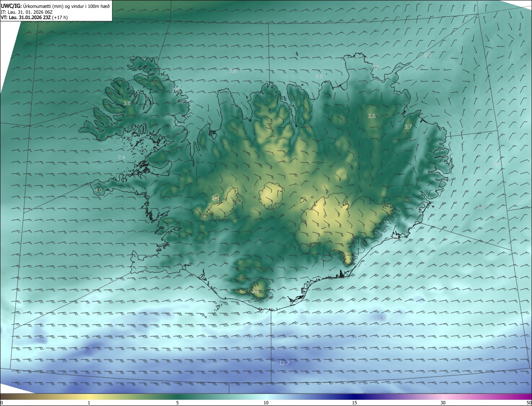Screen dimensions: 532x406
Task: Click the map value '7.4' on the map
Action: 121,157
